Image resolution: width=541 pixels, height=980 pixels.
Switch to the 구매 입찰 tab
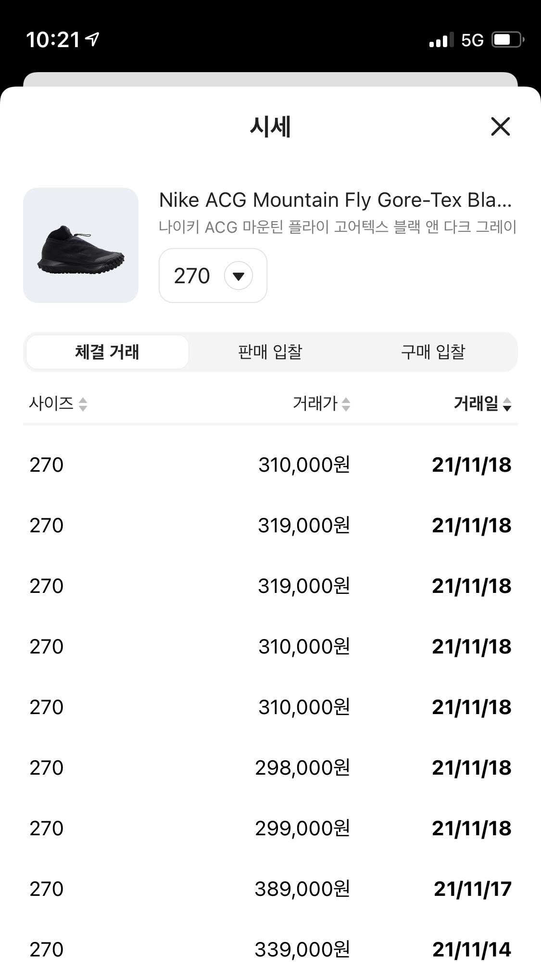coord(433,352)
